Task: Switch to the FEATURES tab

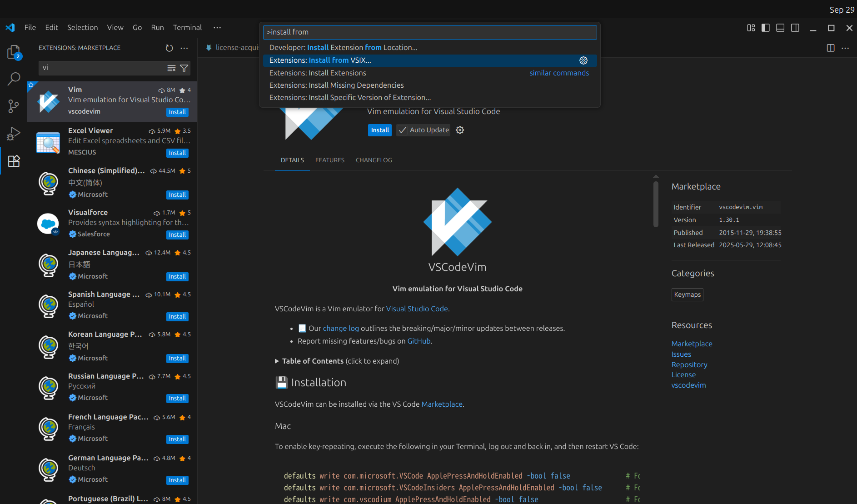Action: (x=330, y=160)
